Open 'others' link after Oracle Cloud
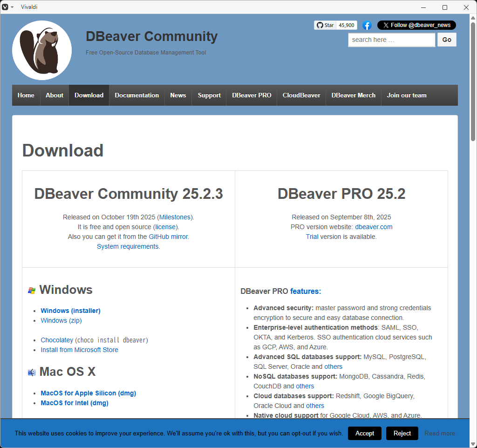477x448 pixels. pos(315,406)
